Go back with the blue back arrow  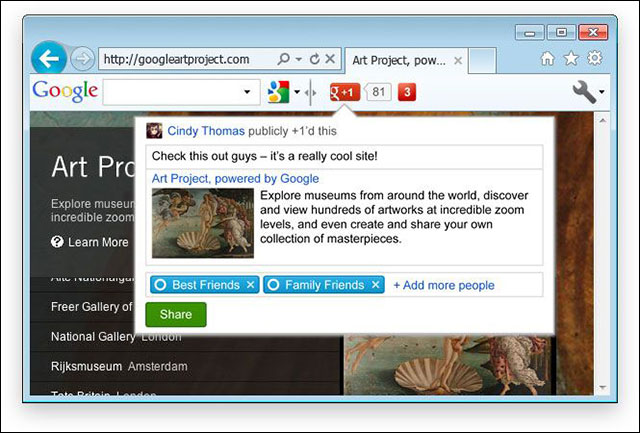(49, 59)
